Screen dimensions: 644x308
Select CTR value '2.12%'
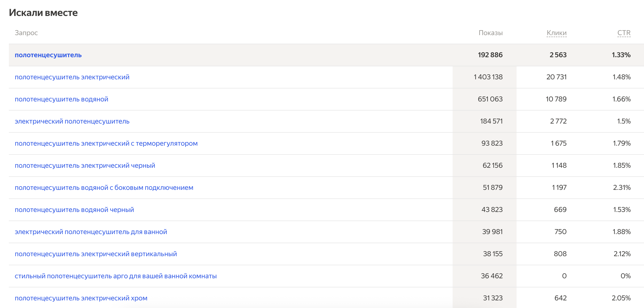point(622,254)
